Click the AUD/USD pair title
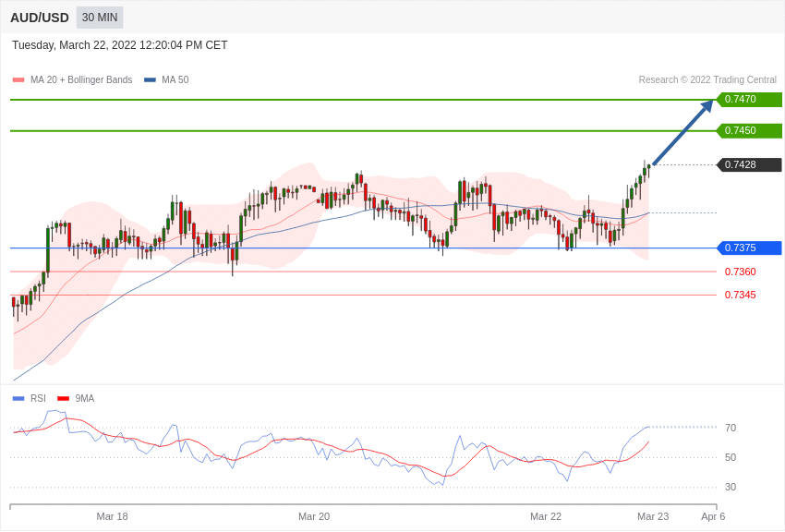 click(40, 18)
